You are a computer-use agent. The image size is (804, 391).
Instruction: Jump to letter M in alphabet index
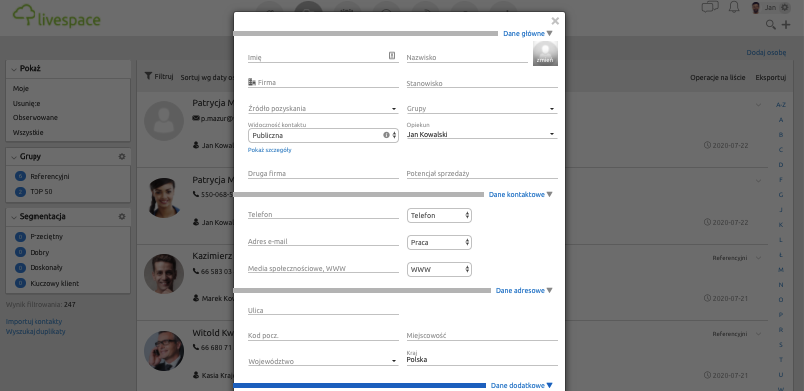point(781,270)
